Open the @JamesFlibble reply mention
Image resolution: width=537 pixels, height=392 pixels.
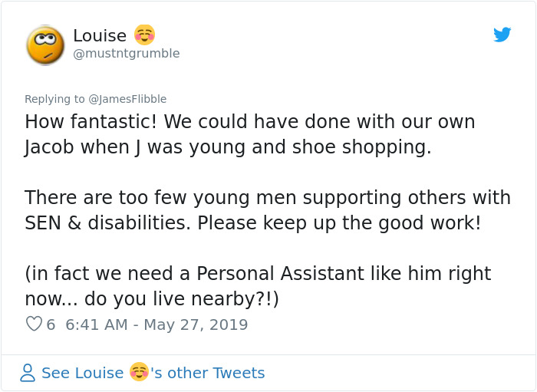[127, 99]
